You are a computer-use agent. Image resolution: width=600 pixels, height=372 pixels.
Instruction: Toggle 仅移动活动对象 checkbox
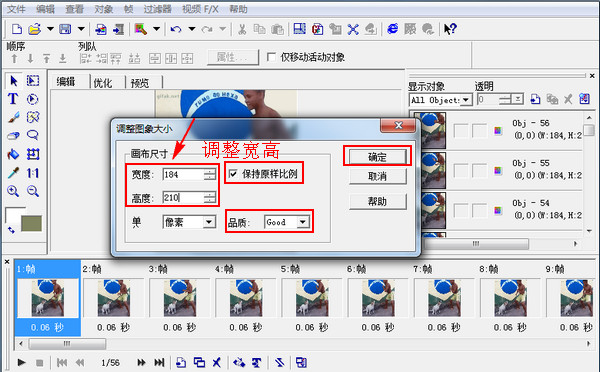point(271,57)
